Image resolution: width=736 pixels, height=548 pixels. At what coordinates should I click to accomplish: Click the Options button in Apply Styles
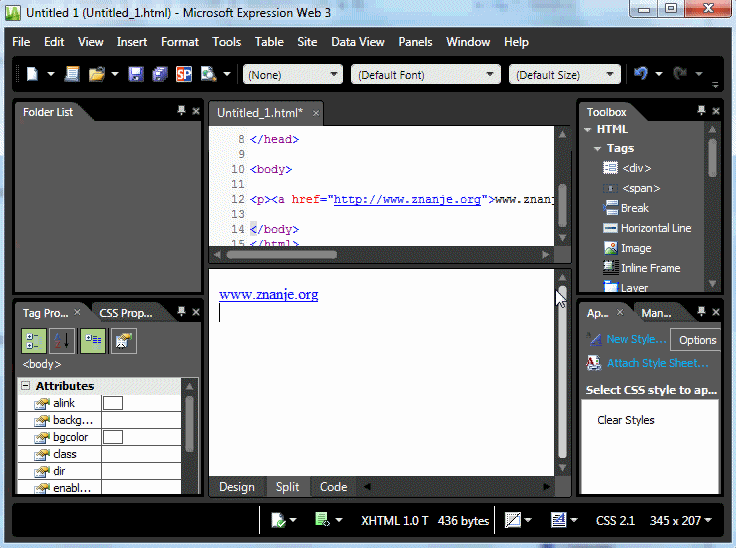(x=697, y=340)
